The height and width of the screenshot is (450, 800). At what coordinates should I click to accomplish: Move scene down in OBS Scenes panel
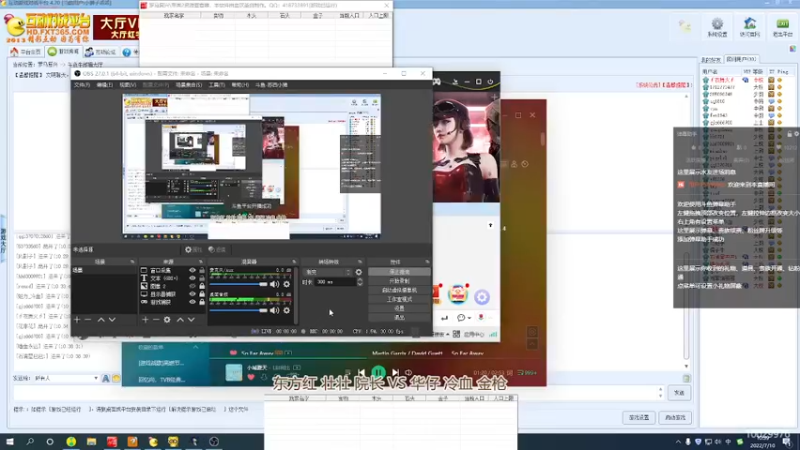[x=112, y=319]
